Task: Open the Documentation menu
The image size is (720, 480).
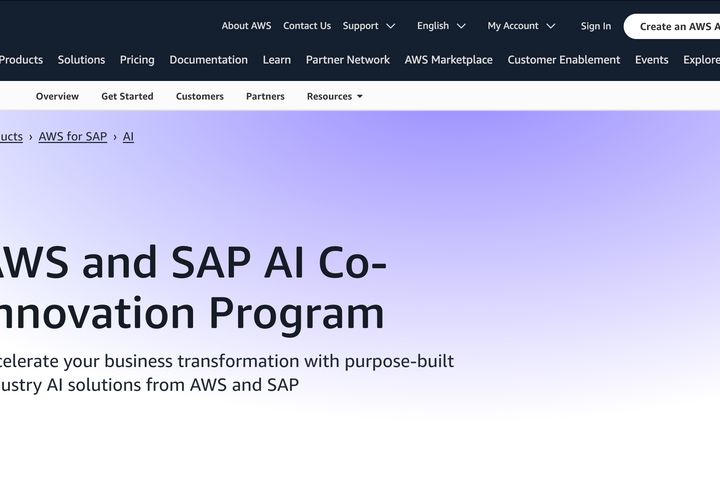Action: click(208, 60)
